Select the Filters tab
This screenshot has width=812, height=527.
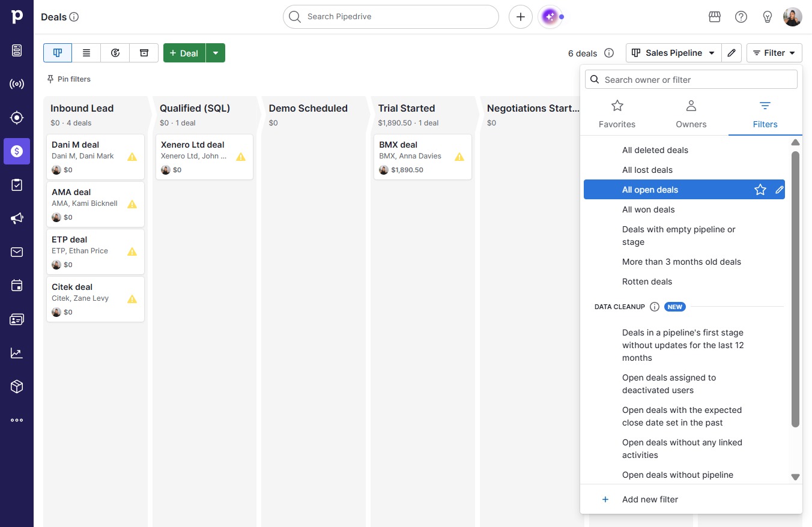pyautogui.click(x=765, y=114)
